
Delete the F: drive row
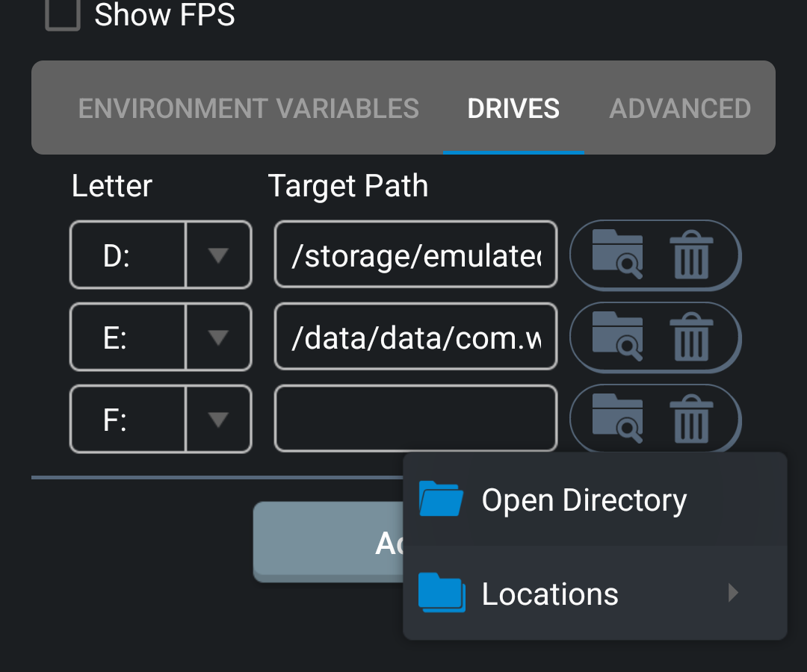coord(691,418)
